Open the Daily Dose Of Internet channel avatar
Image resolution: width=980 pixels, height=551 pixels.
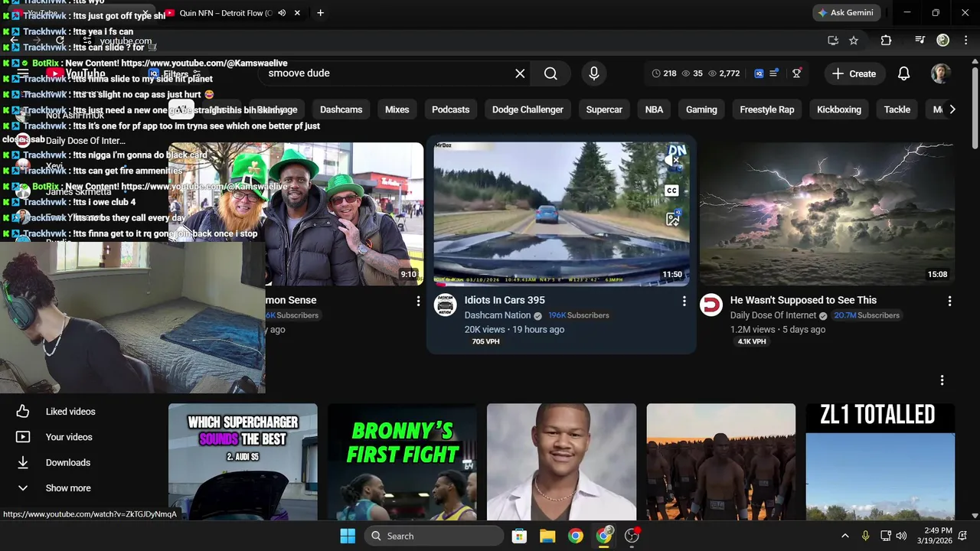(711, 305)
